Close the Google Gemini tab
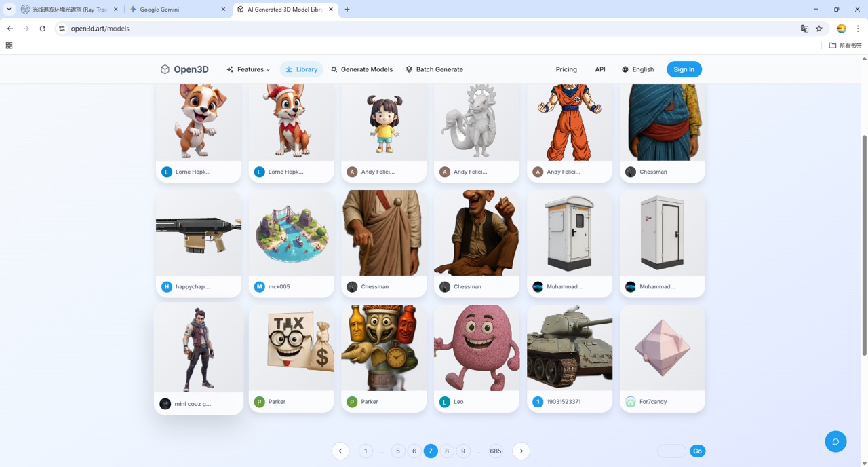The width and height of the screenshot is (868, 467). tap(224, 10)
